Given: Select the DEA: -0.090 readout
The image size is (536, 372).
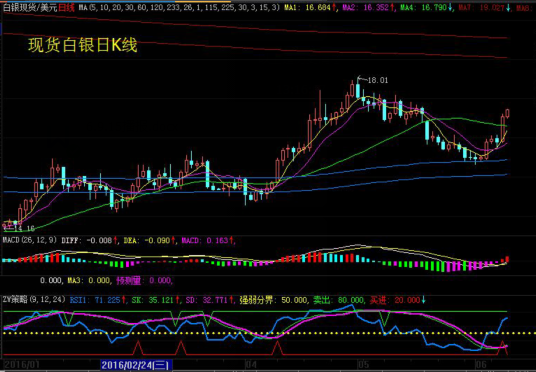Looking at the screenshot, I should click(150, 240).
